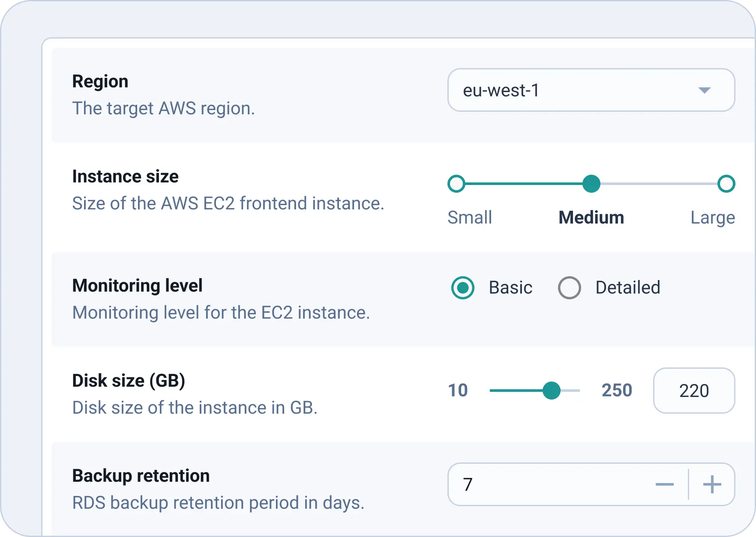Click the Disk size maximum label 250

617,391
